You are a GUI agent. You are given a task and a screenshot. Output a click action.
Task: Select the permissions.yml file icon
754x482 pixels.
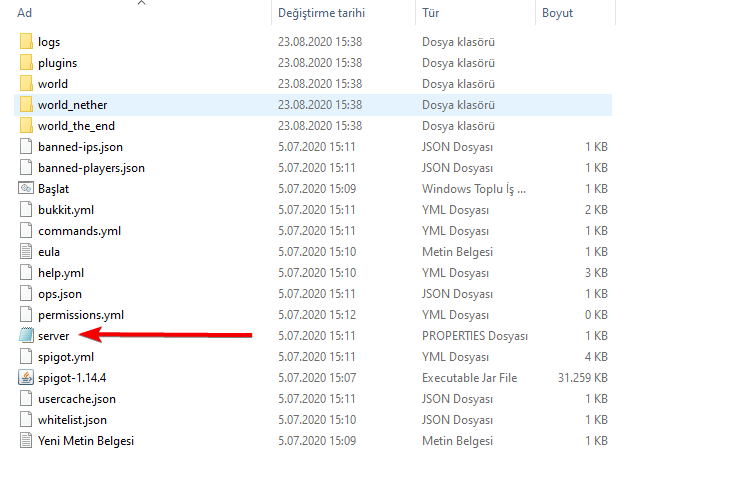[x=26, y=315]
